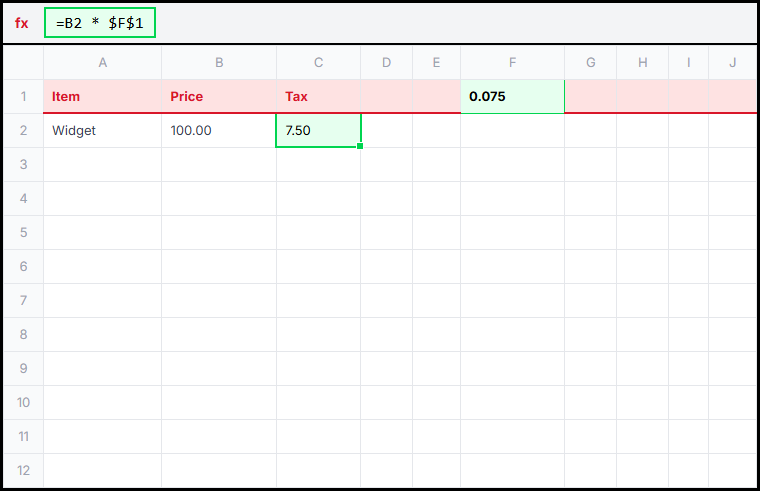This screenshot has width=760, height=491.
Task: Select column B header
Action: (x=219, y=63)
